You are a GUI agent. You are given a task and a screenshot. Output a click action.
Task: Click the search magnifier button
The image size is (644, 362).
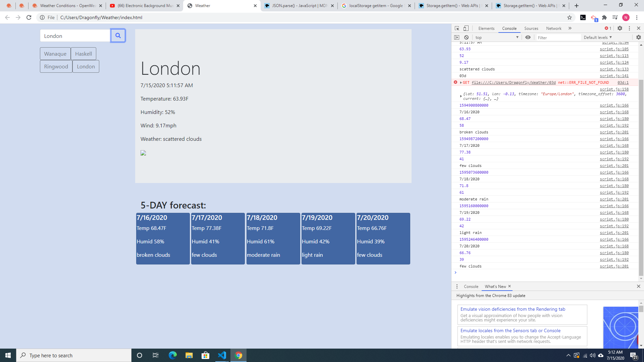pyautogui.click(x=118, y=36)
